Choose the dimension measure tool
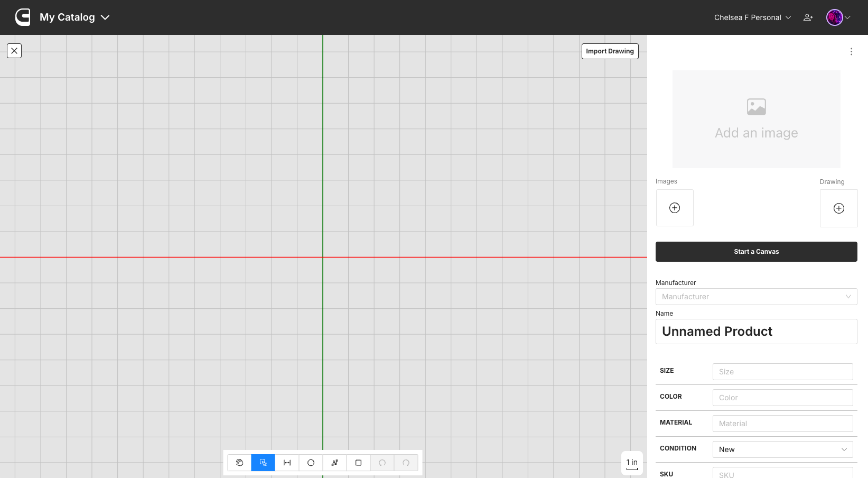Image resolution: width=868 pixels, height=478 pixels. pyautogui.click(x=287, y=463)
